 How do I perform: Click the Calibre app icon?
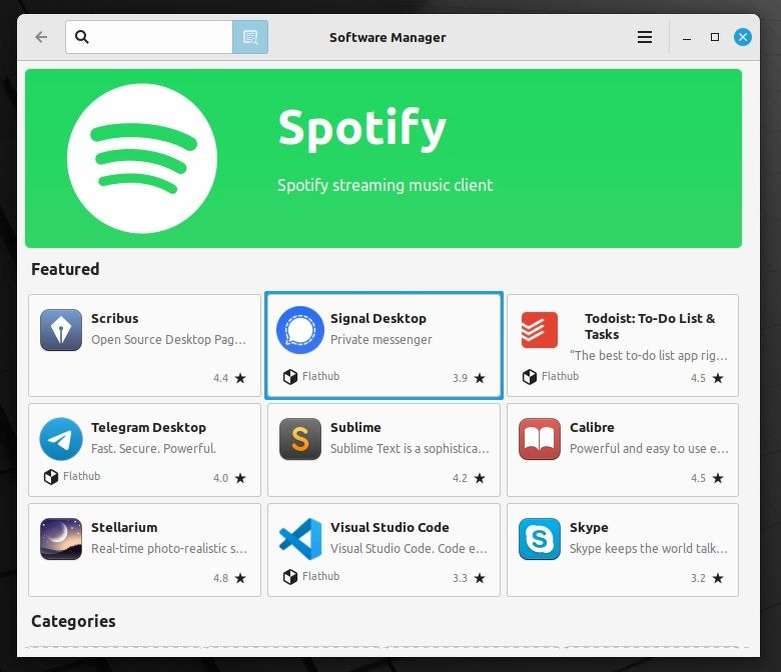coord(539,439)
